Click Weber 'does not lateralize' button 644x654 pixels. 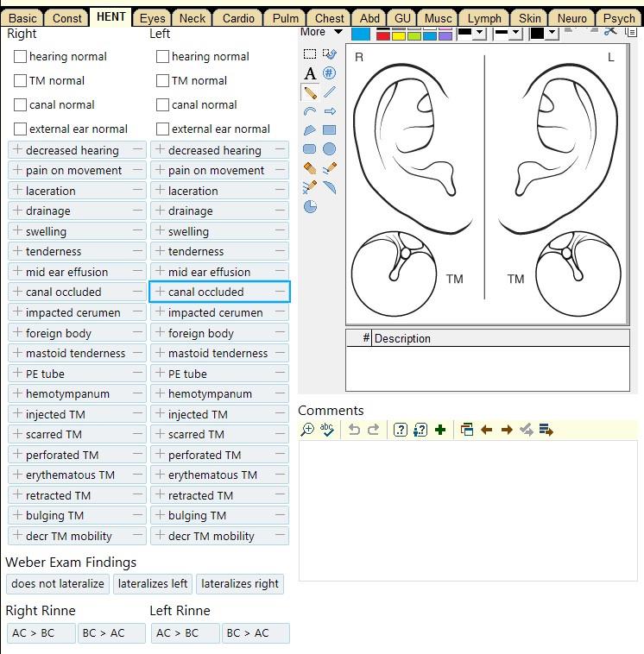tap(58, 584)
